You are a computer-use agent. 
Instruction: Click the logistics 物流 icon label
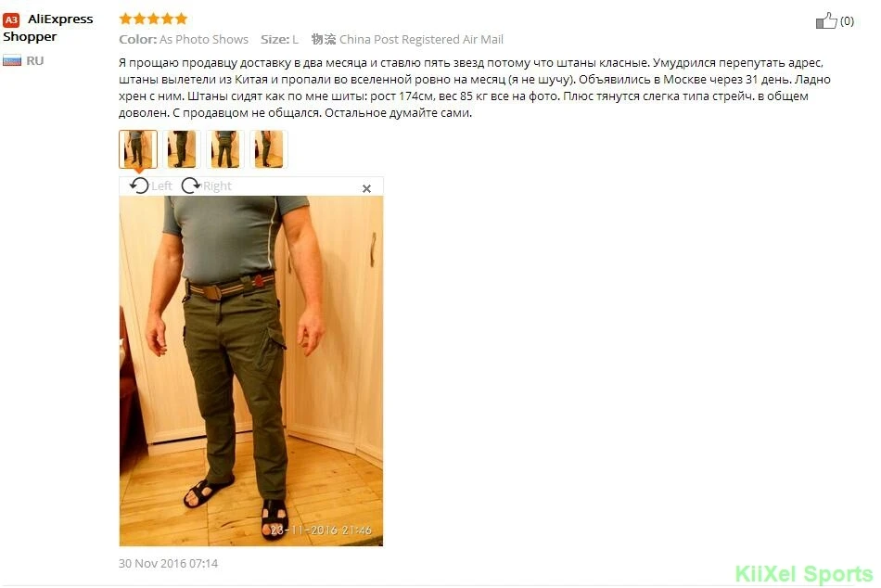[324, 39]
